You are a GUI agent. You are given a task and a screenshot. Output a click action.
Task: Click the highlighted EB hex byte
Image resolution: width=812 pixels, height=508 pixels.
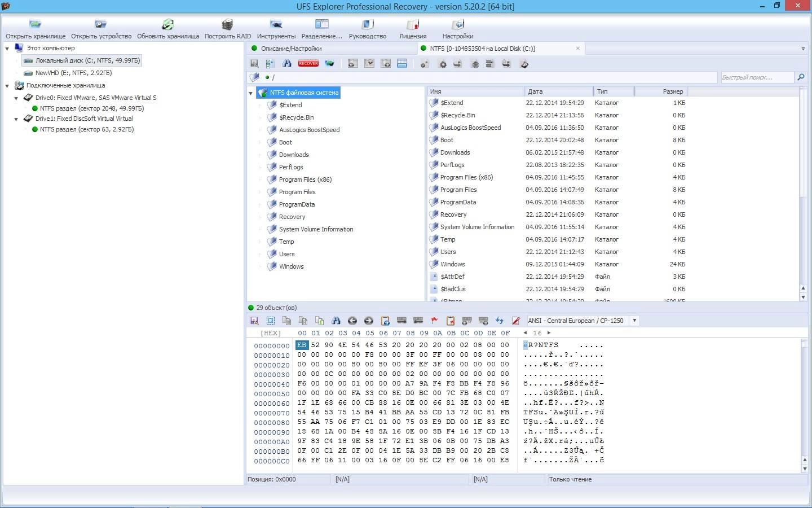pos(302,345)
